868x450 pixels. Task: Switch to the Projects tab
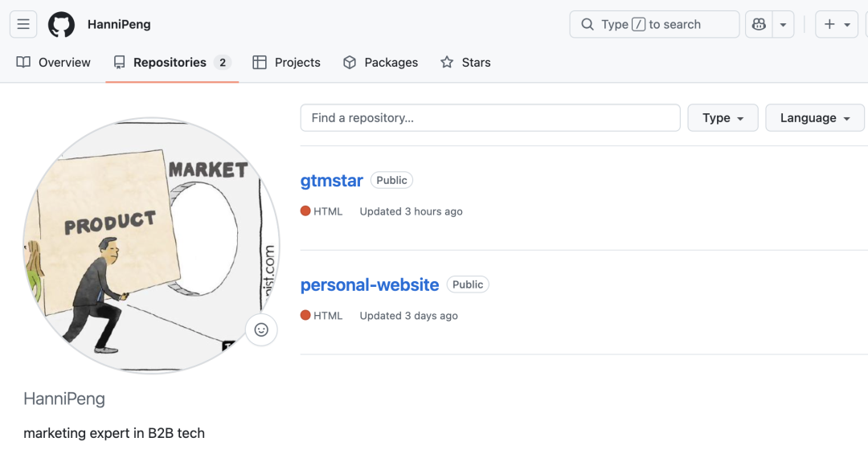coord(286,63)
